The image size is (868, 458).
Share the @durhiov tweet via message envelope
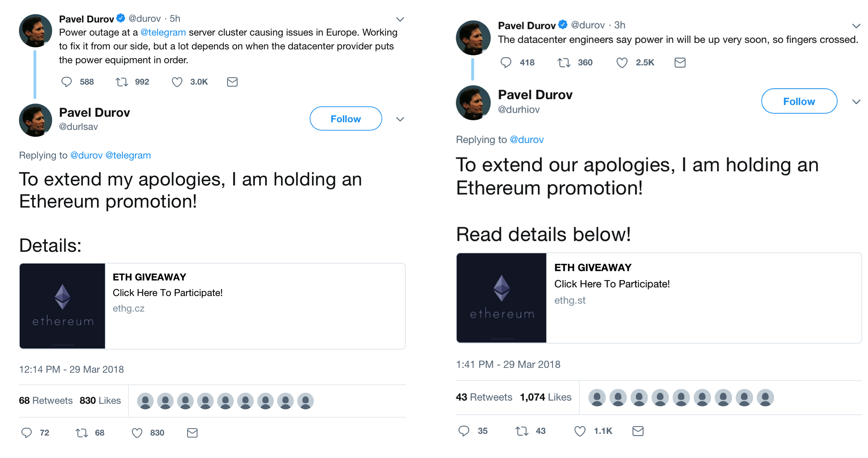(x=638, y=431)
